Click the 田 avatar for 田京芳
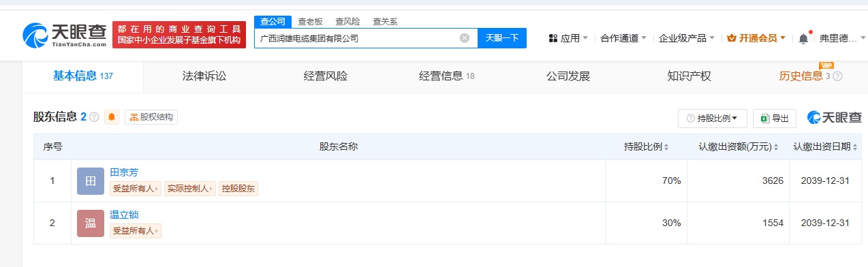 pyautogui.click(x=91, y=181)
